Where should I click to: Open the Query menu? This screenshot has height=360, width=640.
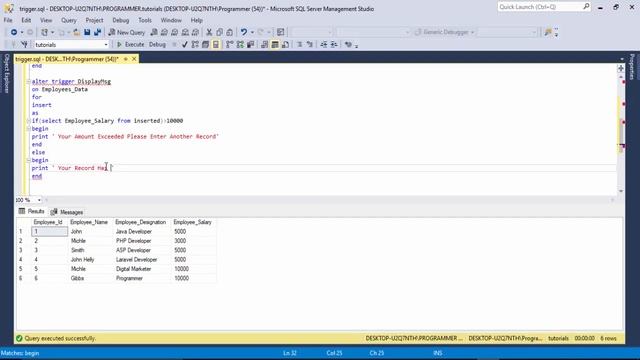pyautogui.click(x=69, y=20)
